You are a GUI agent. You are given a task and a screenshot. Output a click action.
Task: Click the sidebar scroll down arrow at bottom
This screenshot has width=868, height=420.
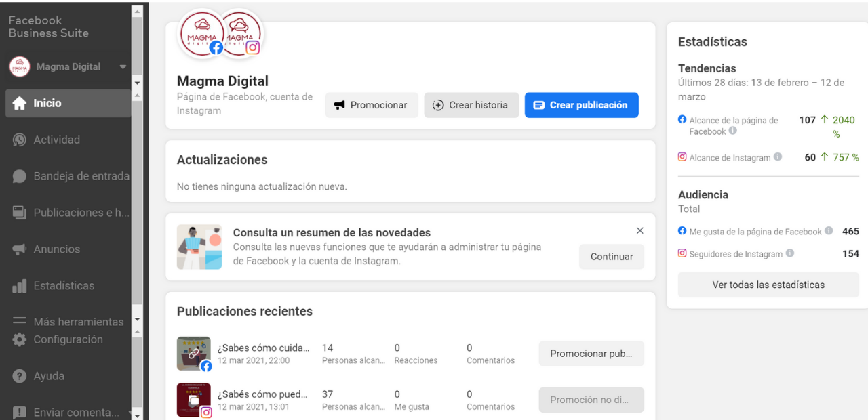click(x=137, y=415)
